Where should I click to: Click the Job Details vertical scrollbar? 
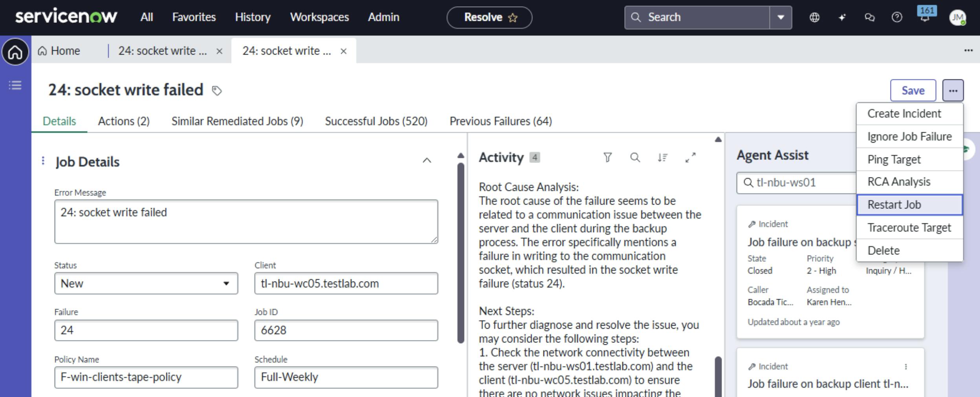461,251
